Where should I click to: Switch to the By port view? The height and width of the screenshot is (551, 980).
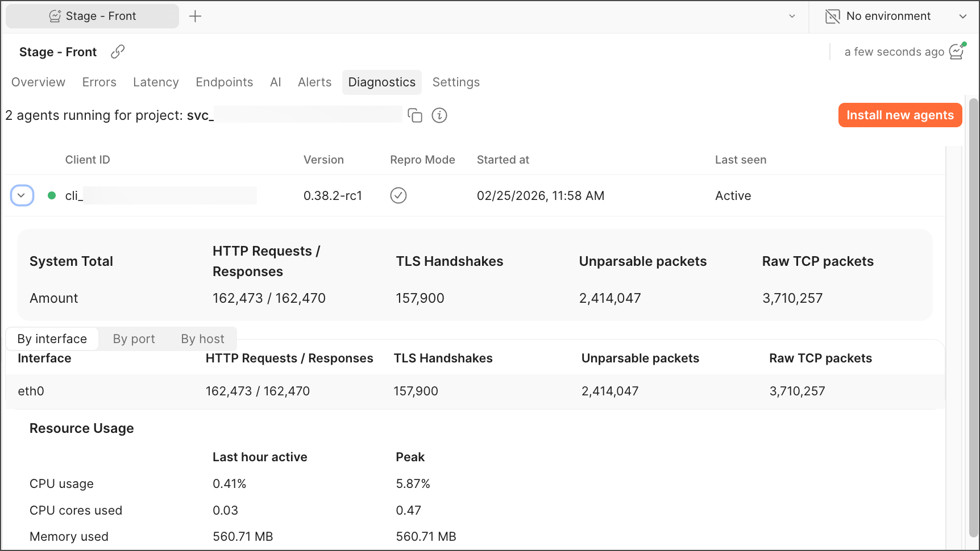coord(134,339)
